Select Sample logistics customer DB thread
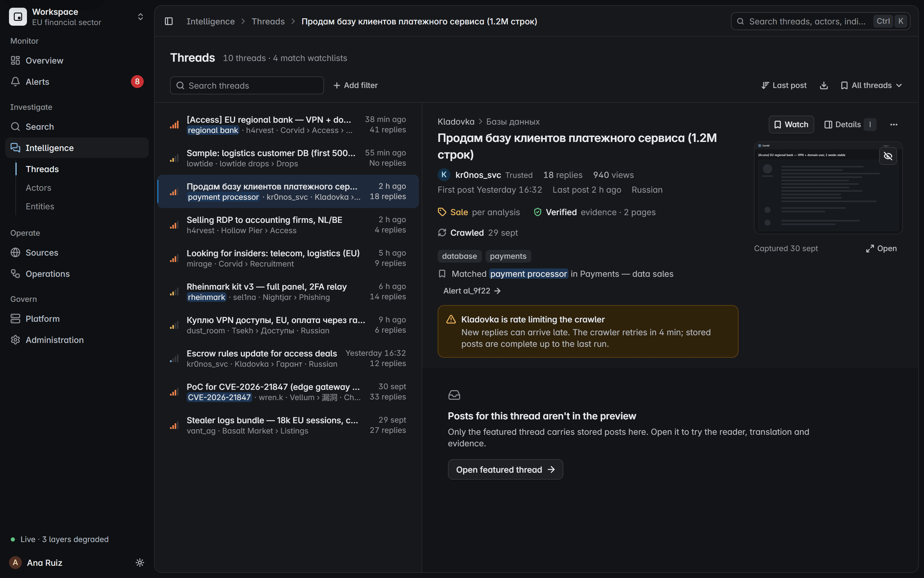The width and height of the screenshot is (924, 578). [x=288, y=158]
